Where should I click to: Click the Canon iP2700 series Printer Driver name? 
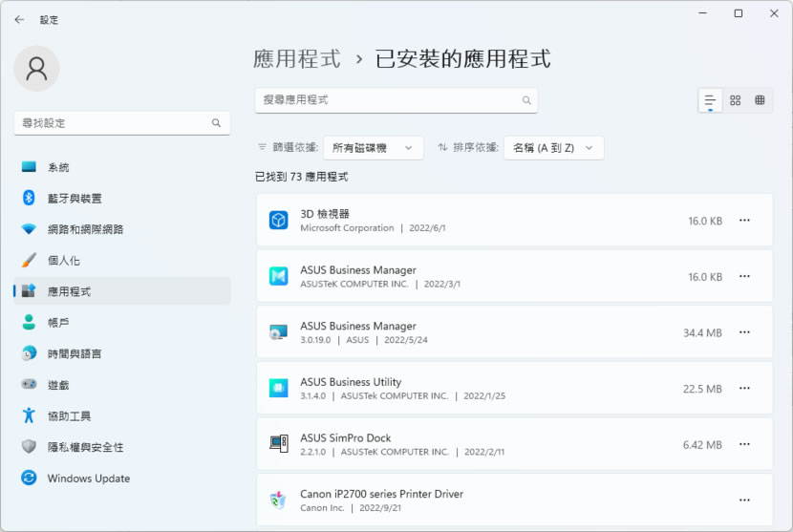point(381,494)
